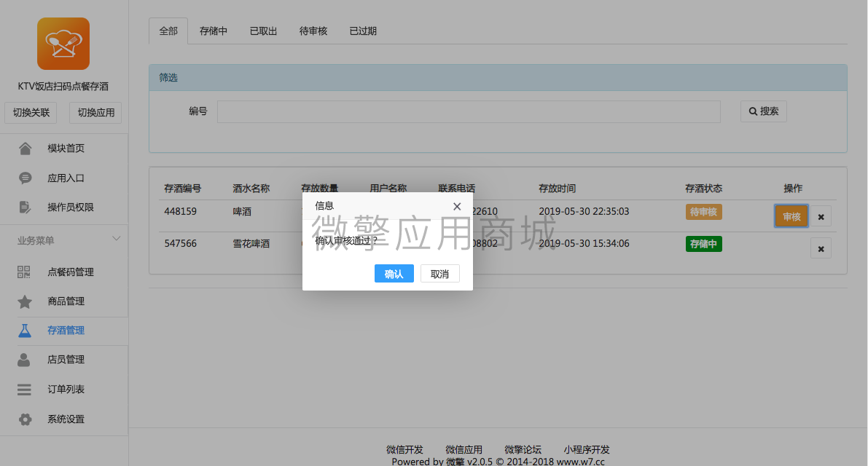Viewport: 868px width, 466px height.
Task: Click the orange chef hat app logo
Action: click(x=63, y=44)
